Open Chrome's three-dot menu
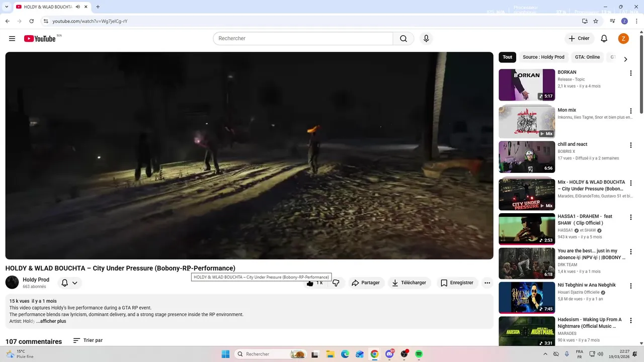The height and width of the screenshot is (362, 644). 636,21
